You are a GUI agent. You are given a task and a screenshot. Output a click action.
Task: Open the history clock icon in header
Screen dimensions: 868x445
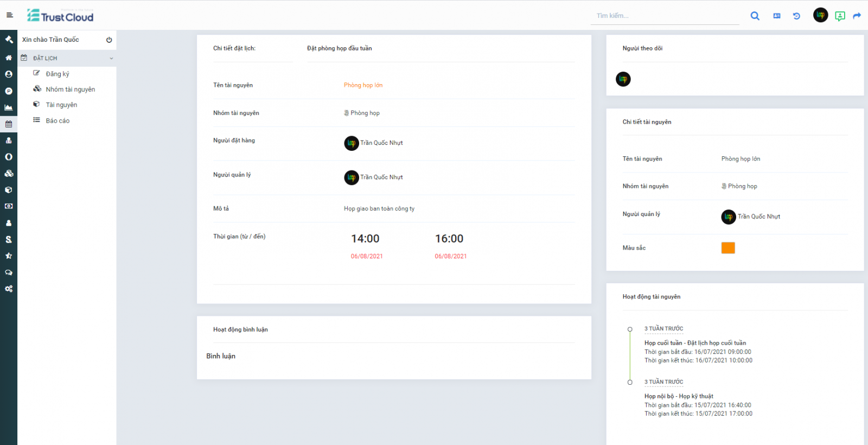[x=796, y=16]
